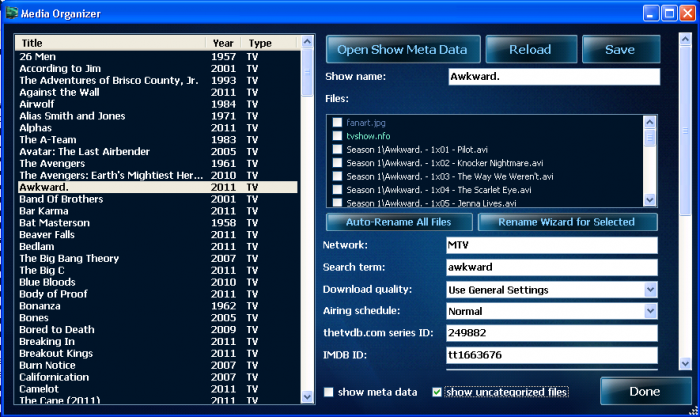
Task: Click the IMDB ID field
Action: click(552, 355)
